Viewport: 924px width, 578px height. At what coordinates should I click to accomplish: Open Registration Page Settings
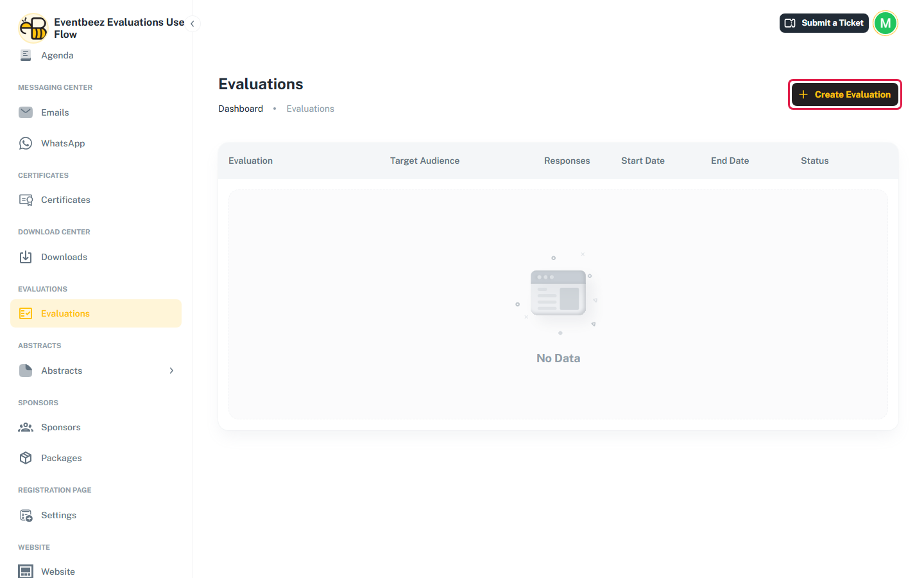tap(96, 515)
